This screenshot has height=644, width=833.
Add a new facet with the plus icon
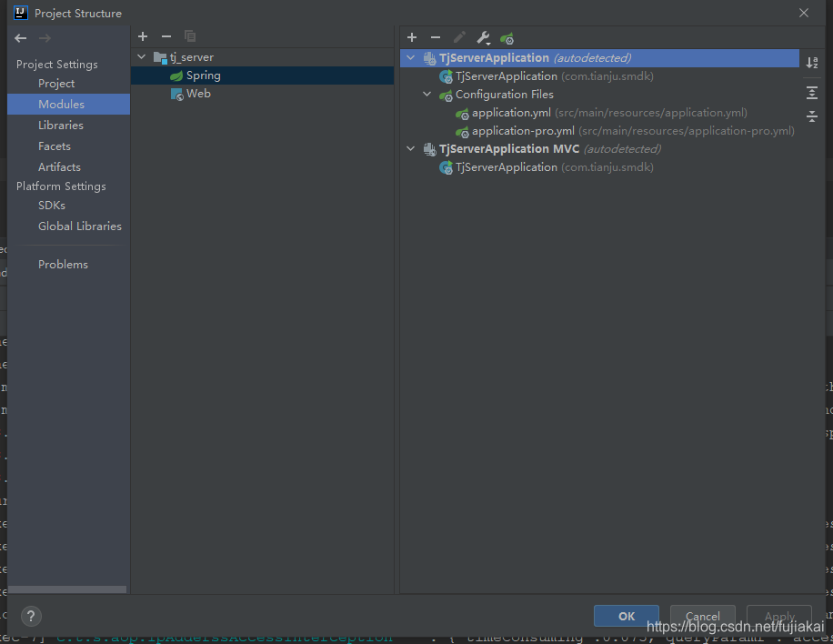pyautogui.click(x=143, y=36)
